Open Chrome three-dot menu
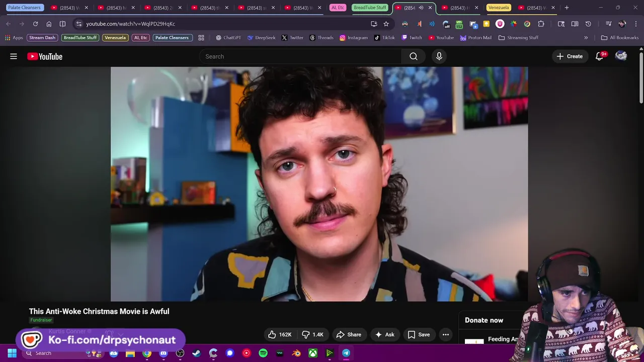 click(x=635, y=24)
